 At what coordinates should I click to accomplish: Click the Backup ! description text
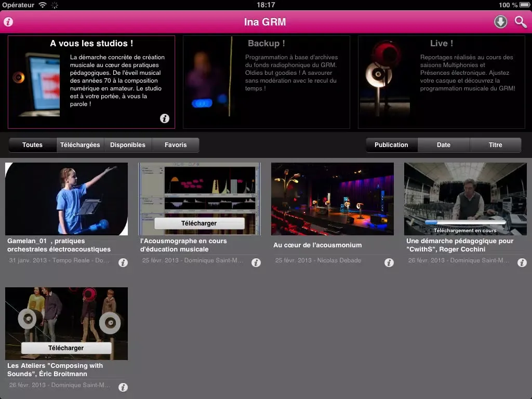[291, 73]
